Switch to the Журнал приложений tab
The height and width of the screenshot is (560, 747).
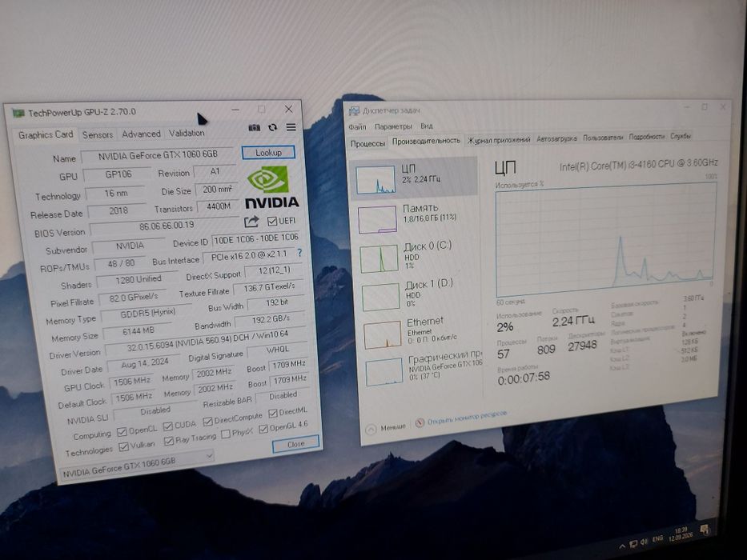tap(499, 139)
